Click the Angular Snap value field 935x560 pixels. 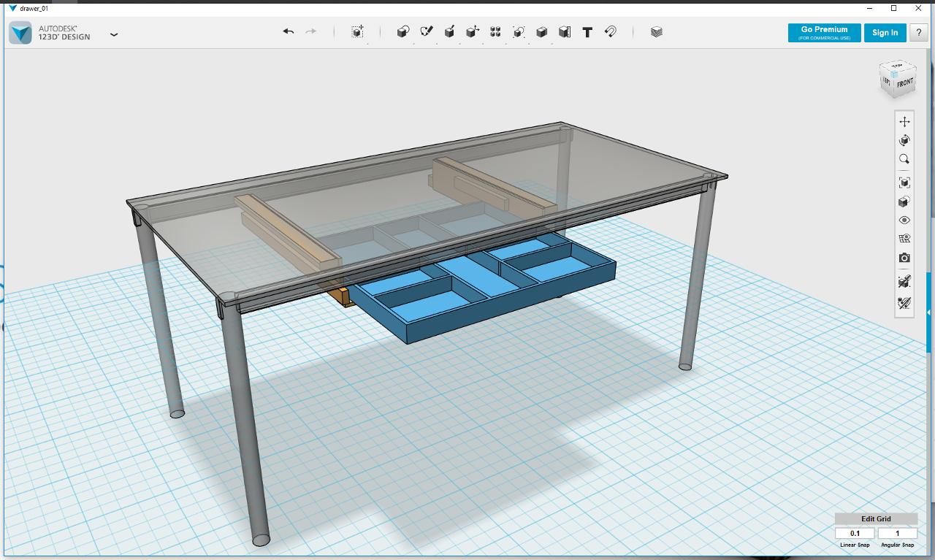click(897, 534)
